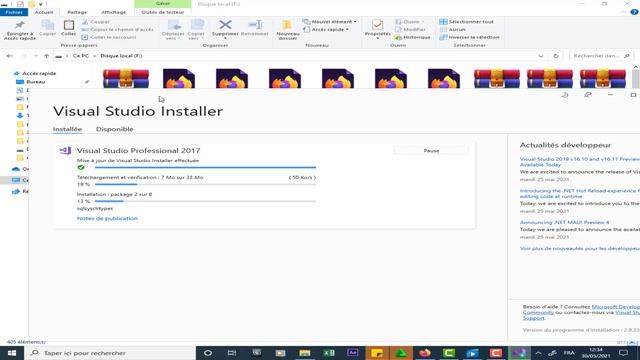Switch to Partage ribbon tab

pyautogui.click(x=77, y=12)
